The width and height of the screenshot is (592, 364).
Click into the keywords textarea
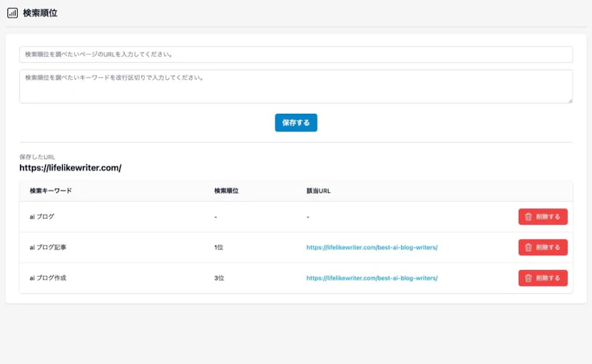point(296,87)
